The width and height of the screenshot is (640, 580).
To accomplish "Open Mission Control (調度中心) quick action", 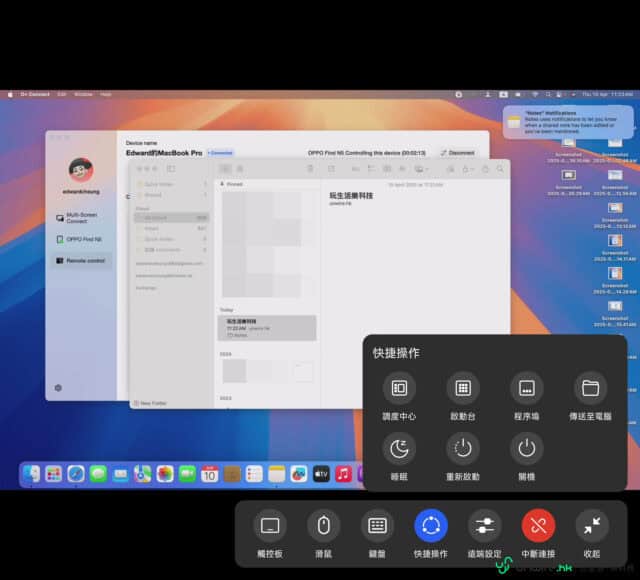I will pyautogui.click(x=399, y=388).
